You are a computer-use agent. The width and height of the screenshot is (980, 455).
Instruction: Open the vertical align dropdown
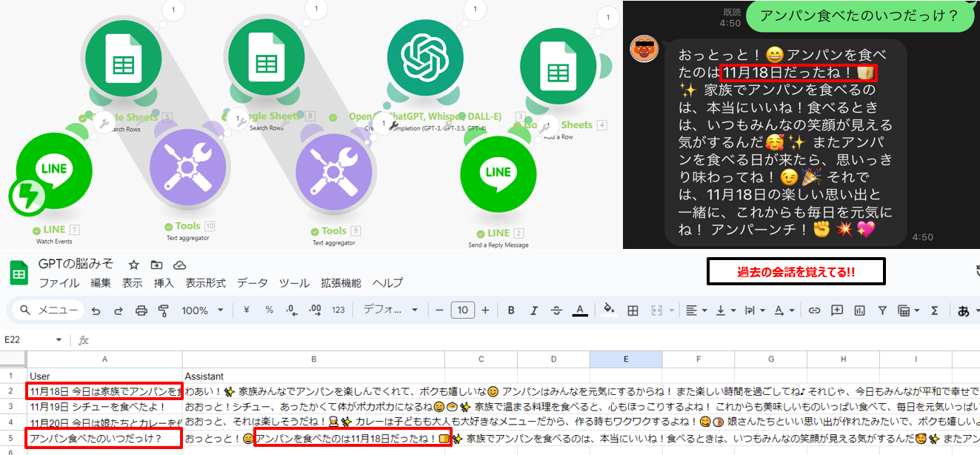724,310
